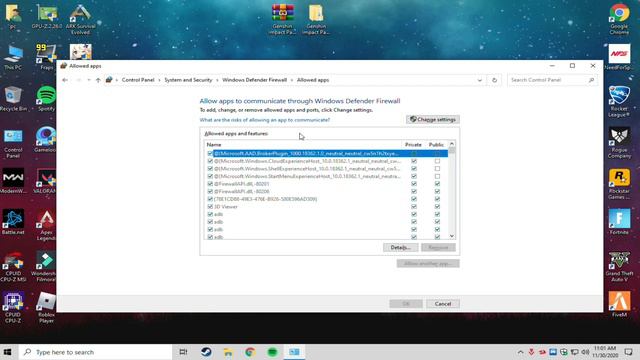The height and width of the screenshot is (360, 640).
Task: Toggle the Private checkbox for {78E1CD88-49E3...} row
Action: coord(414,199)
